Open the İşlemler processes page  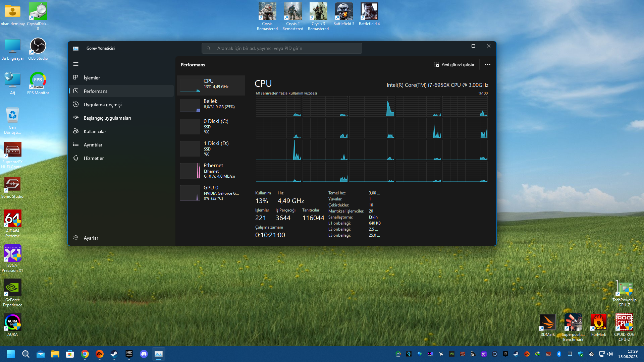click(92, 78)
